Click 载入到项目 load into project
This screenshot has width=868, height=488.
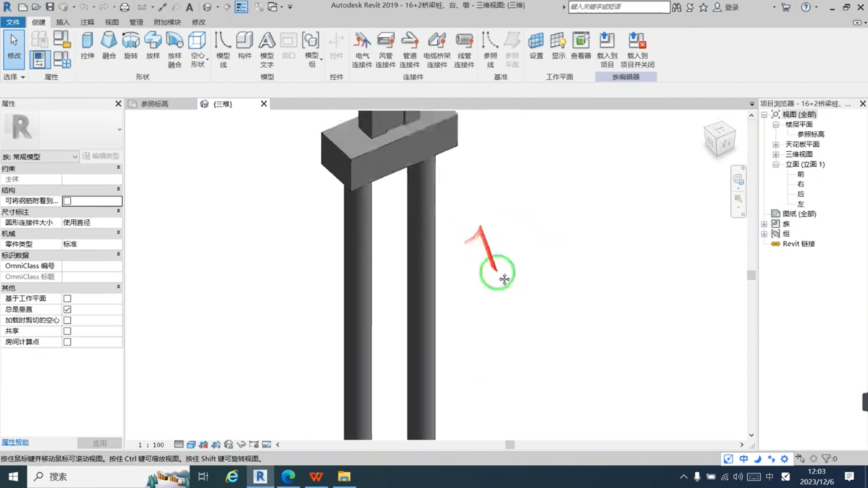coord(607,50)
